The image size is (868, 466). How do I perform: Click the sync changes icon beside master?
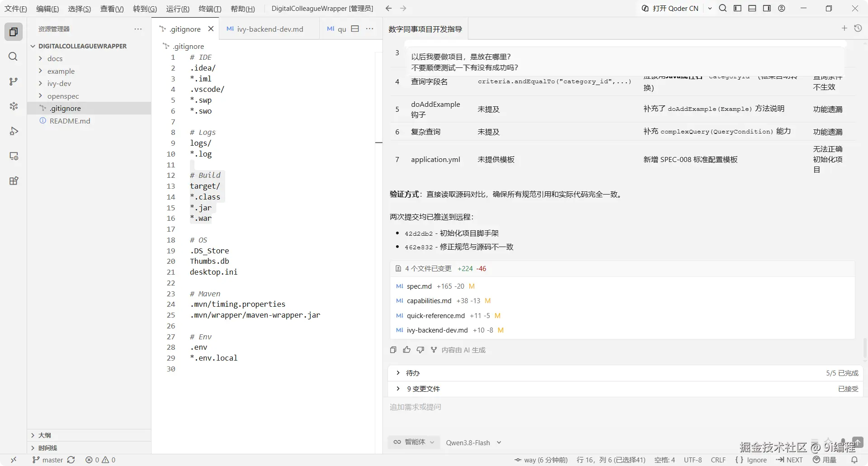pos(71,460)
